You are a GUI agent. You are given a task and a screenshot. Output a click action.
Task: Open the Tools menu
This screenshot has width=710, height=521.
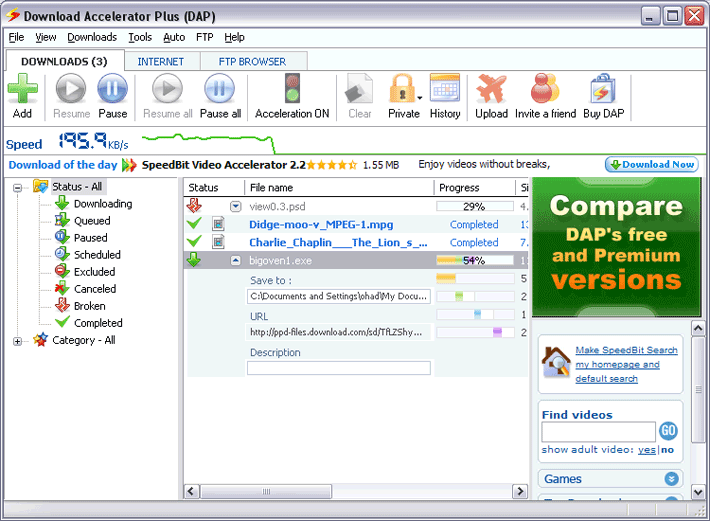[x=140, y=37]
